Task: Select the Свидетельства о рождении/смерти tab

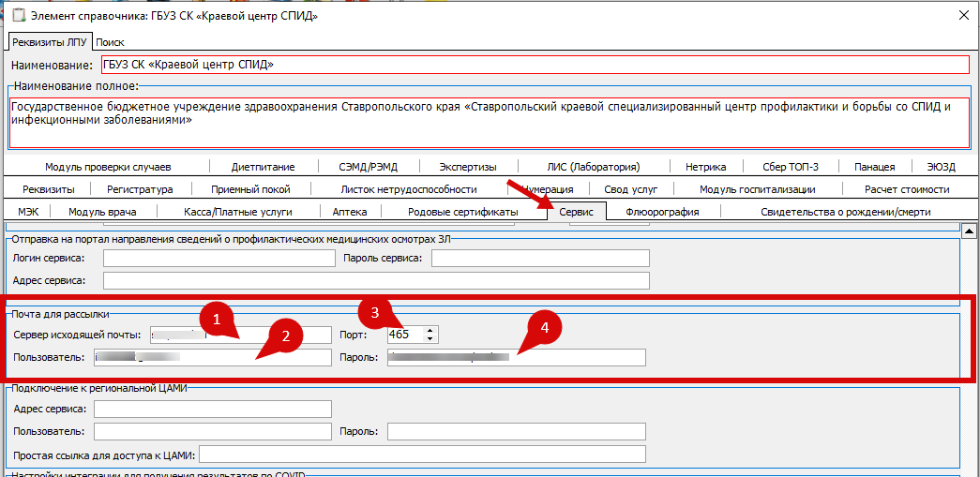Action: click(845, 212)
